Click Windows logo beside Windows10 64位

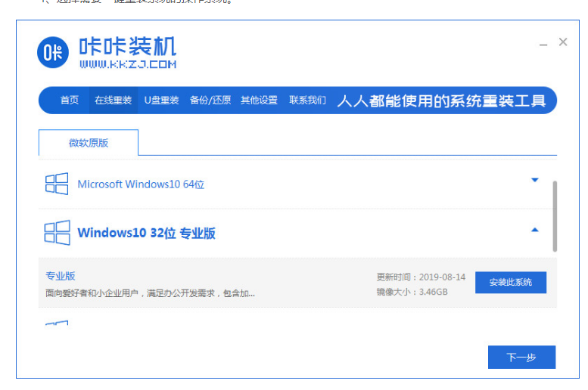pos(57,184)
